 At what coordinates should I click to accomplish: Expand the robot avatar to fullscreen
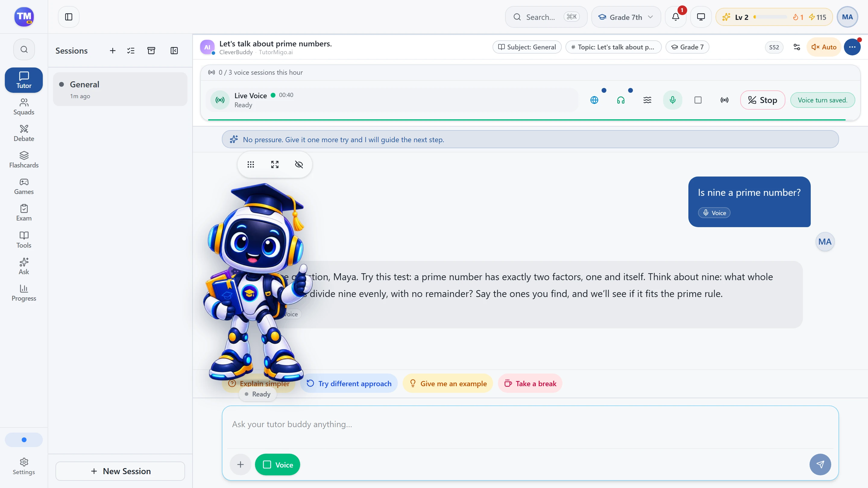click(x=275, y=164)
